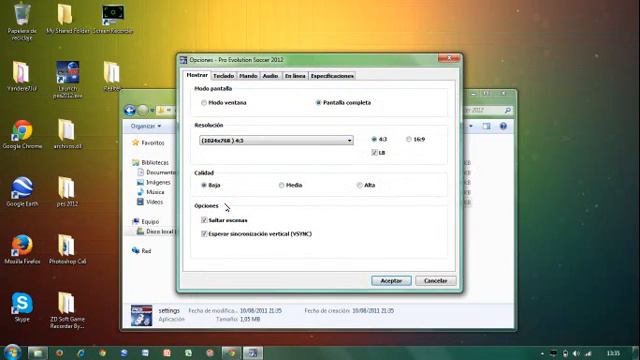The height and width of the screenshot is (360, 640).
Task: Select the Skype desktop shortcut
Action: point(22,307)
